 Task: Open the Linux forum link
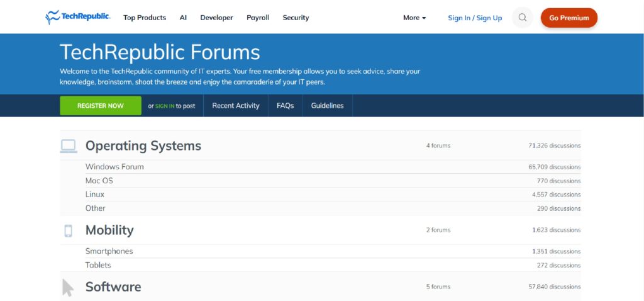(95, 195)
